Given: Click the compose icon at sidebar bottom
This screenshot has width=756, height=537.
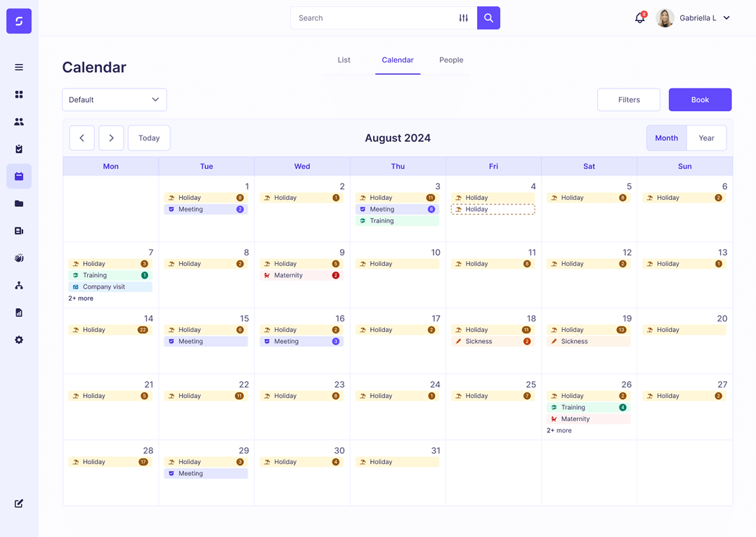Looking at the screenshot, I should (19, 503).
